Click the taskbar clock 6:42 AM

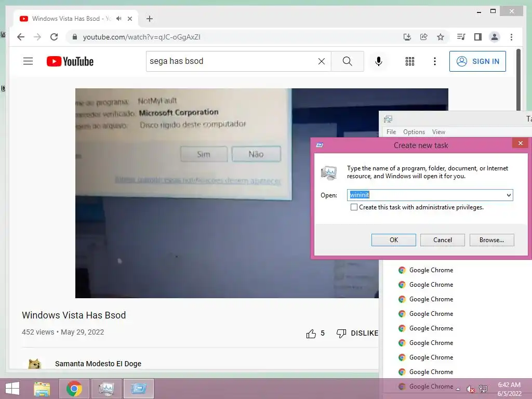coord(509,389)
